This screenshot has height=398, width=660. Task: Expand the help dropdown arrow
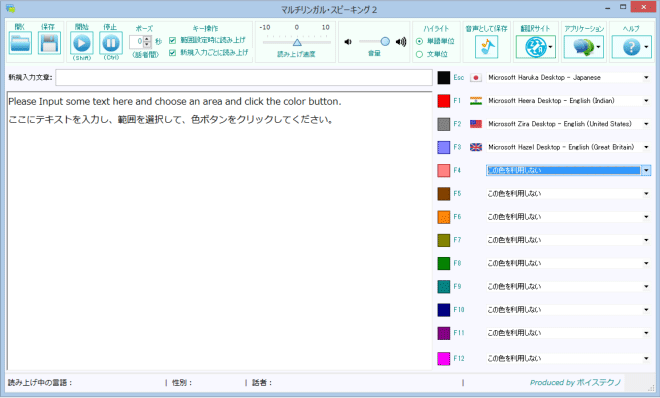point(646,47)
